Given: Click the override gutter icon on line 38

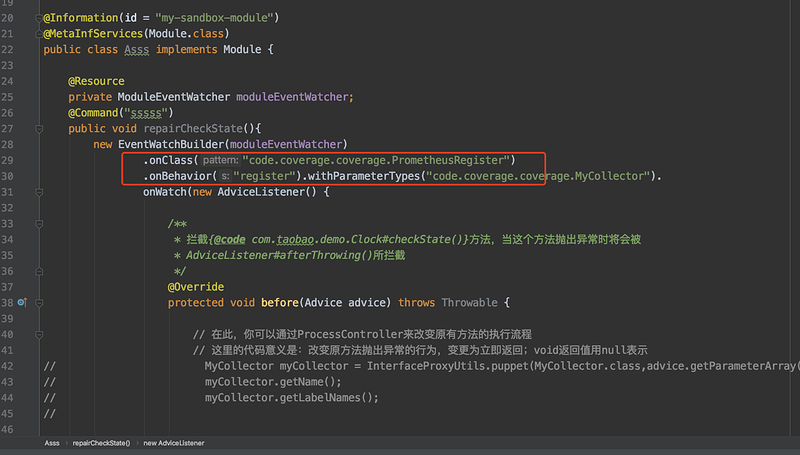Looking at the screenshot, I should (21, 302).
